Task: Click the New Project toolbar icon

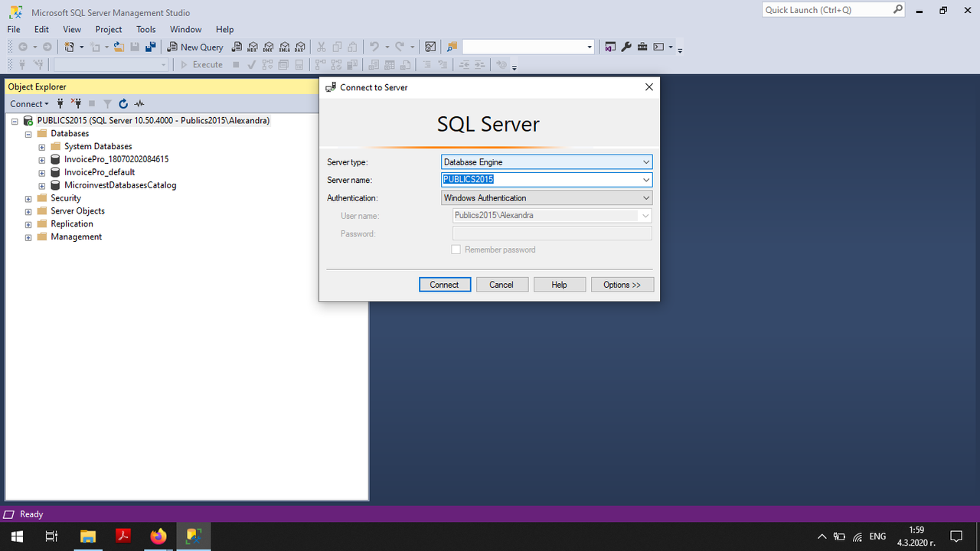Action: [x=69, y=47]
